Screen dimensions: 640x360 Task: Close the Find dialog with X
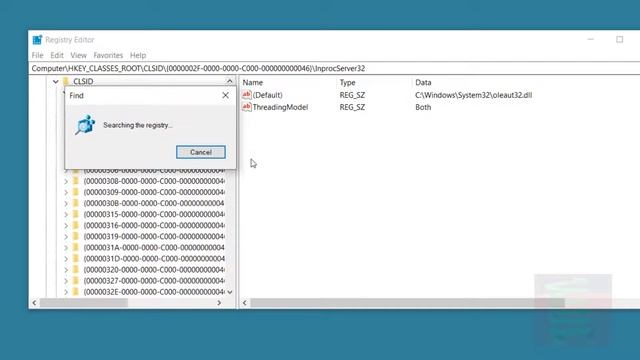point(225,95)
